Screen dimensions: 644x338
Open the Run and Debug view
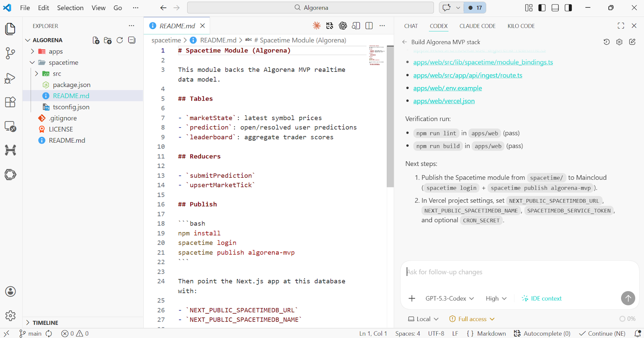(10, 78)
